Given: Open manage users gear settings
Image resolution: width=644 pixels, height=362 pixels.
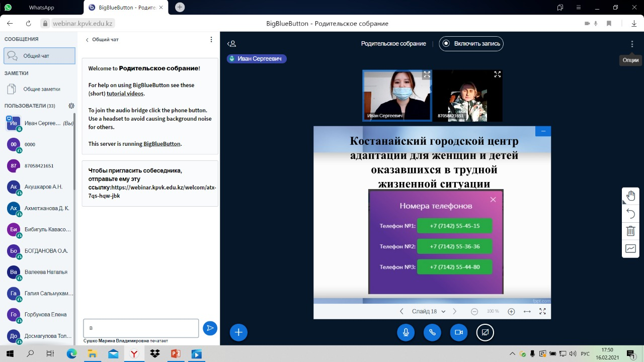Looking at the screenshot, I should pyautogui.click(x=71, y=106).
